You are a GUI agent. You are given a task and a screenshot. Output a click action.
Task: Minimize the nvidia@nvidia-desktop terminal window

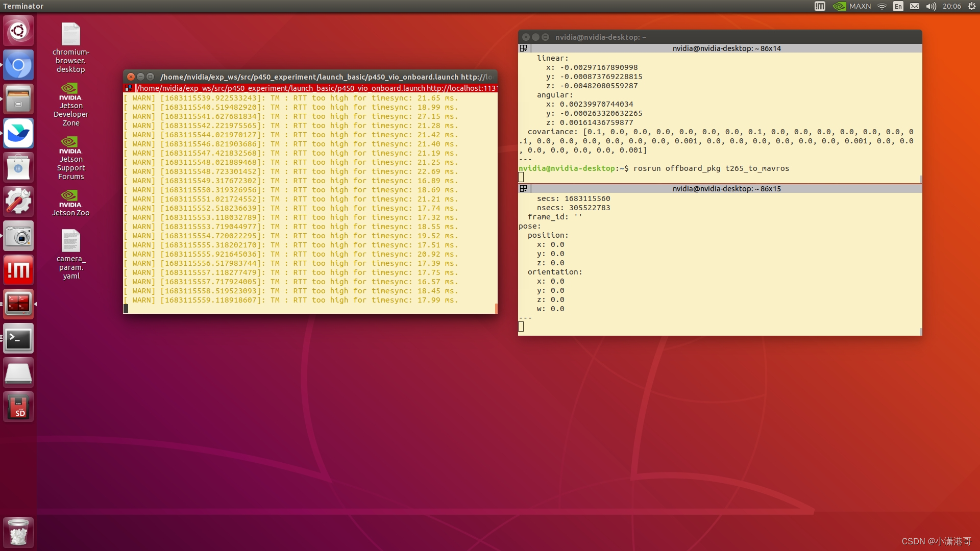[535, 37]
